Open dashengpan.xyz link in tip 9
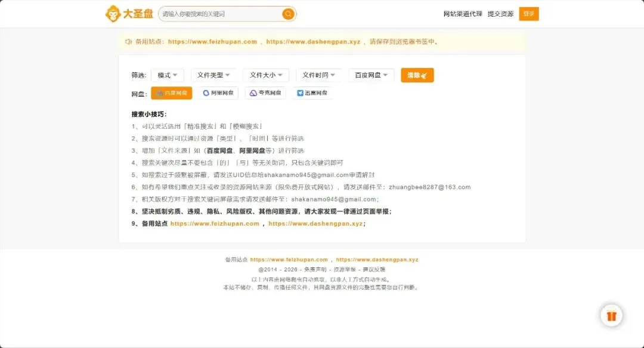This screenshot has width=644, height=348. [x=315, y=223]
